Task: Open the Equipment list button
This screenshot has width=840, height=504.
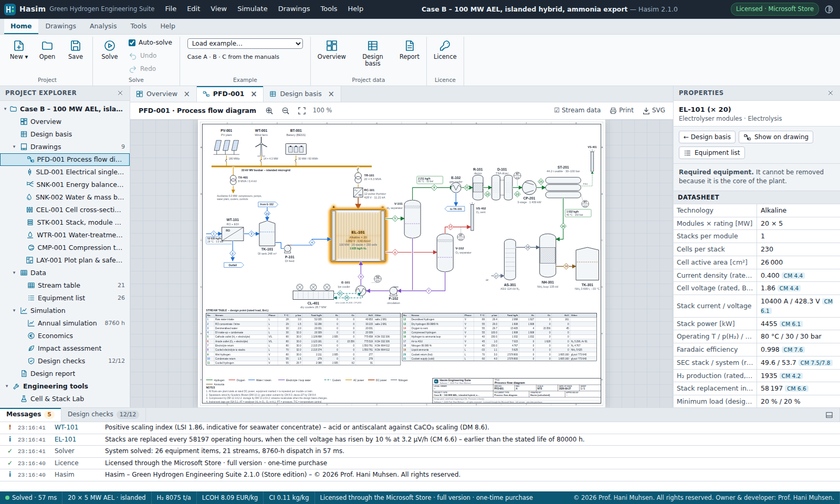Action: pyautogui.click(x=711, y=153)
